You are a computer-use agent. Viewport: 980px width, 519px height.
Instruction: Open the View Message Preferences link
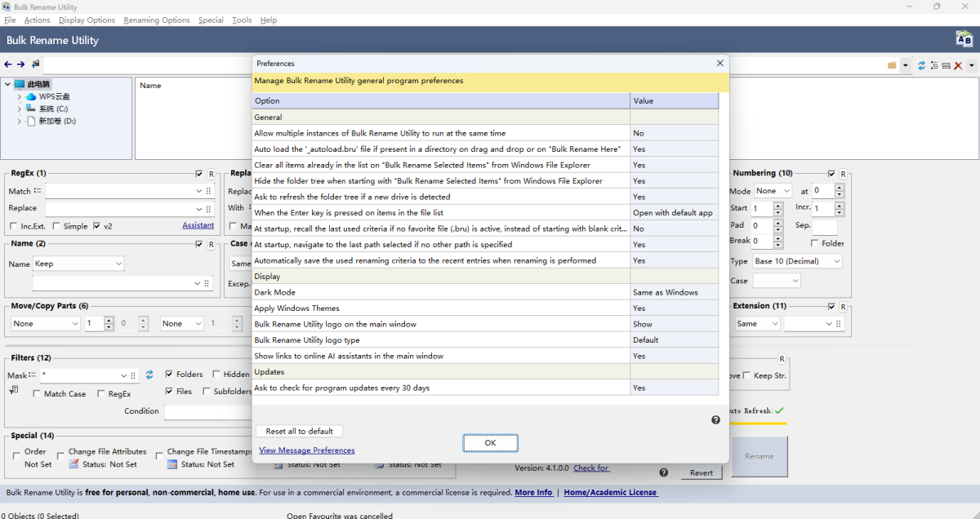coord(306,450)
